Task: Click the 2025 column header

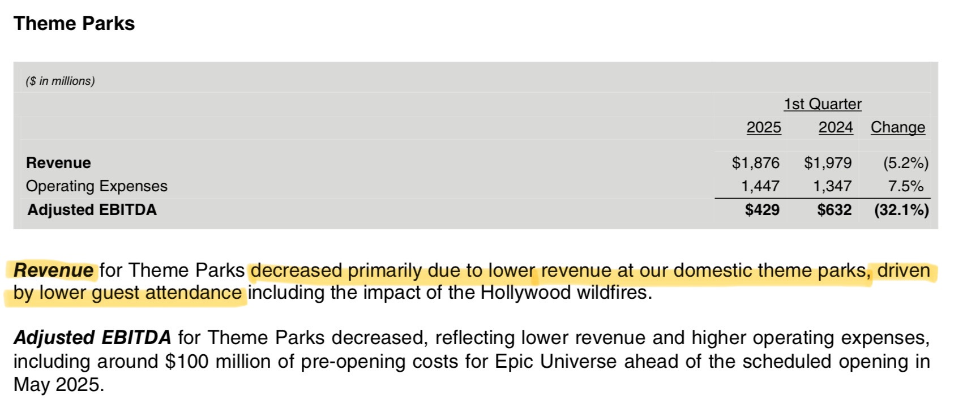Action: [x=763, y=127]
